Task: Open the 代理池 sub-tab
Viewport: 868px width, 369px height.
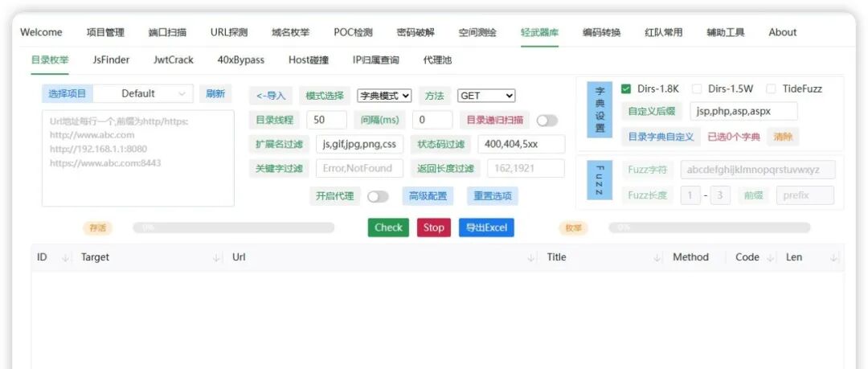Action: [437, 59]
